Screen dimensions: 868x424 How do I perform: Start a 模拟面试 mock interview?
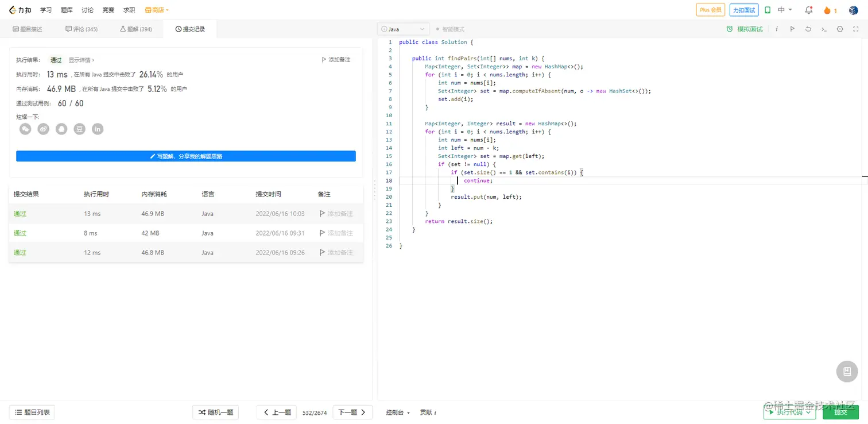pos(745,29)
